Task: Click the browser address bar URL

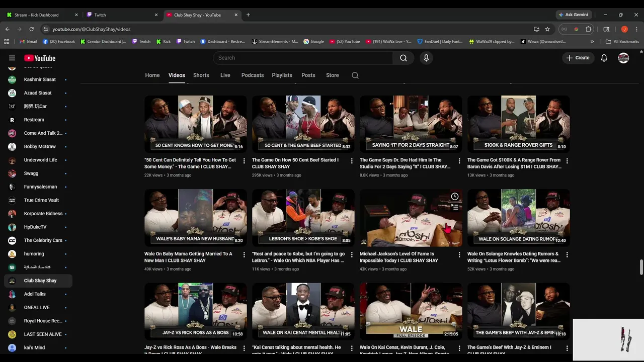Action: [92, 29]
